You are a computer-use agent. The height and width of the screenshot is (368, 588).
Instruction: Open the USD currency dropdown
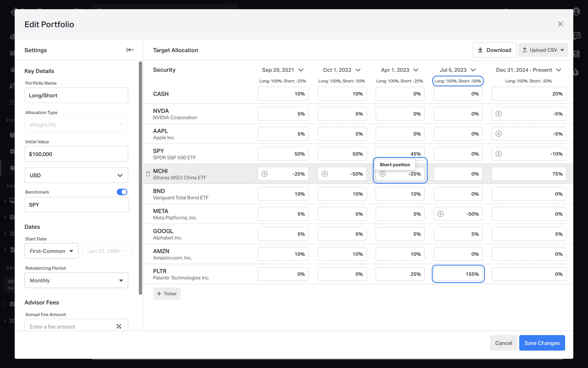[x=76, y=175]
